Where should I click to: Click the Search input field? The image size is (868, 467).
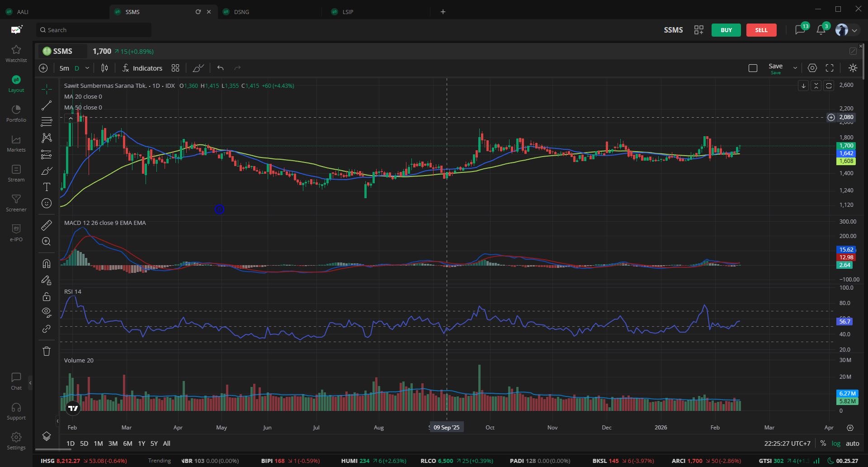coord(94,30)
